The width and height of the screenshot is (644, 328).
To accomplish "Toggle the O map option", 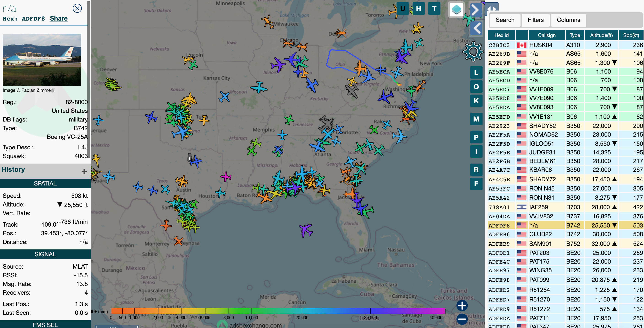I will click(x=476, y=87).
